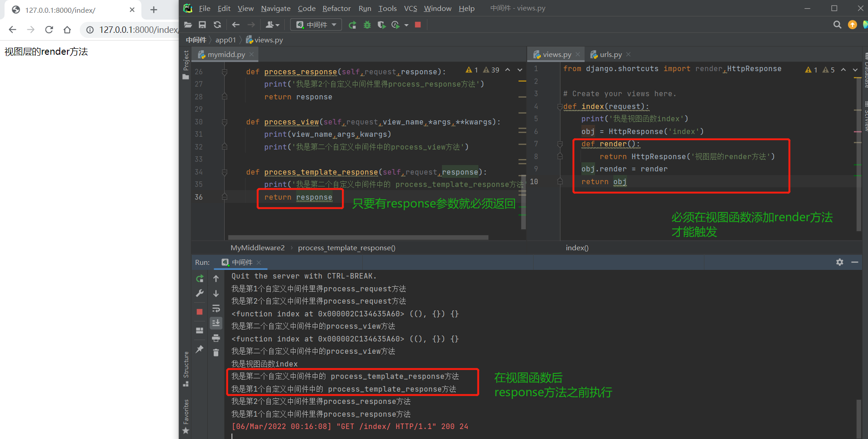Toggle scroll to end of console output
This screenshot has height=439, width=868.
pyautogui.click(x=216, y=323)
